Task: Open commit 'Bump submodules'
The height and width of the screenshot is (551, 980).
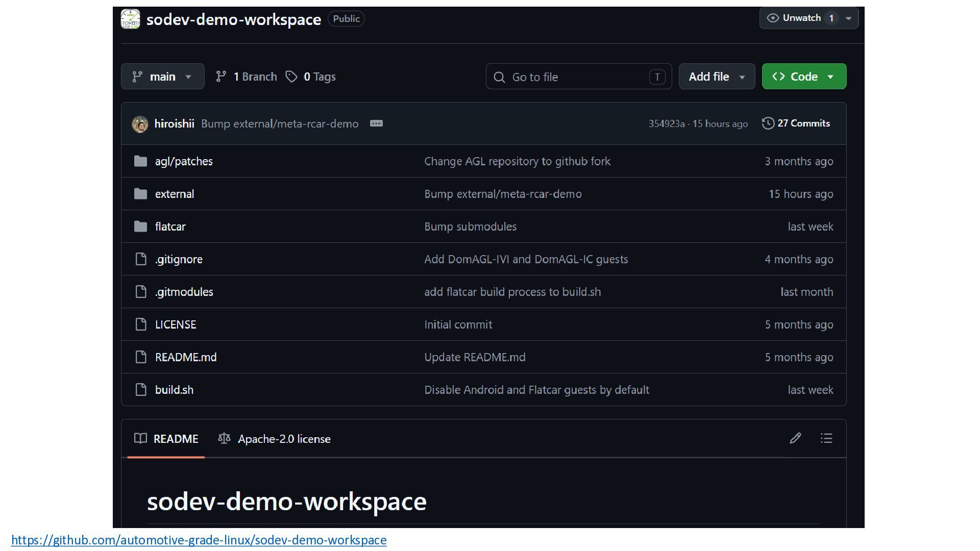Action: pyautogui.click(x=471, y=227)
